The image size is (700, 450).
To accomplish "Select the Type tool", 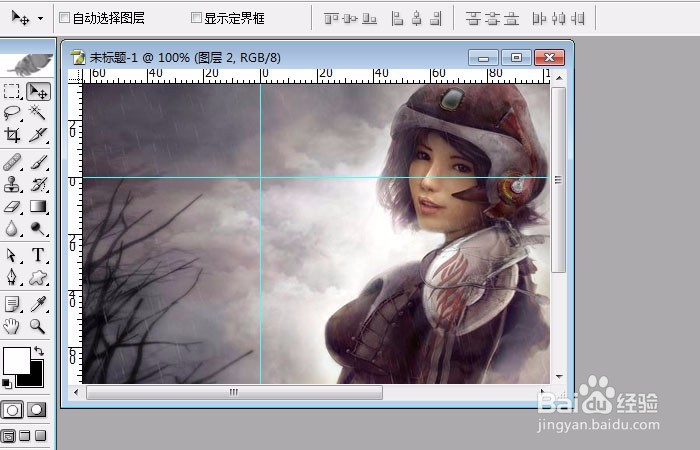I will point(38,255).
